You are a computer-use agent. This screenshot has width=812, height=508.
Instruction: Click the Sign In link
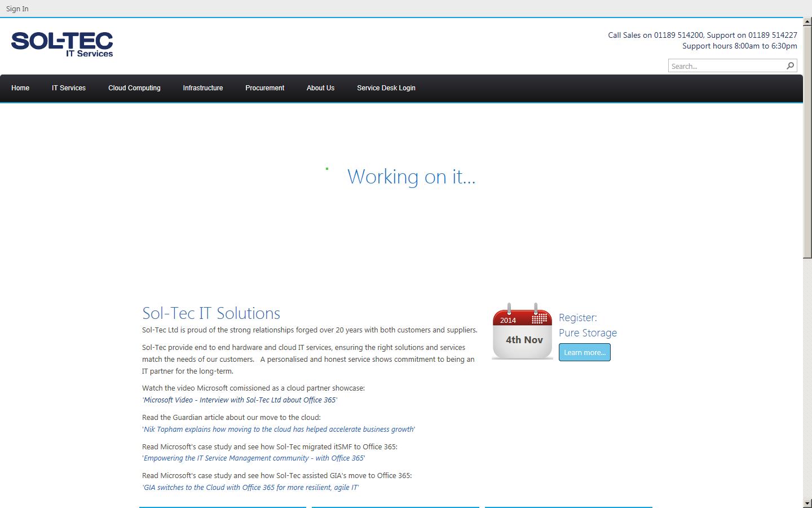click(17, 8)
